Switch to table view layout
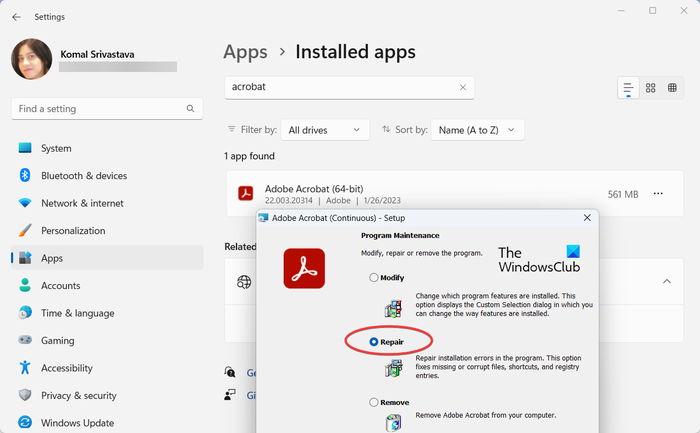This screenshot has width=700, height=433. [672, 88]
